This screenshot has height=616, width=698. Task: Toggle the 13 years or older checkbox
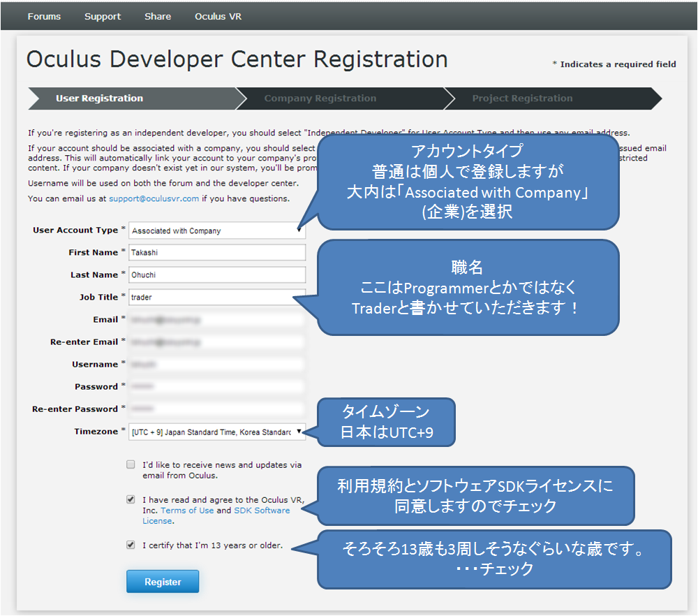pyautogui.click(x=131, y=545)
